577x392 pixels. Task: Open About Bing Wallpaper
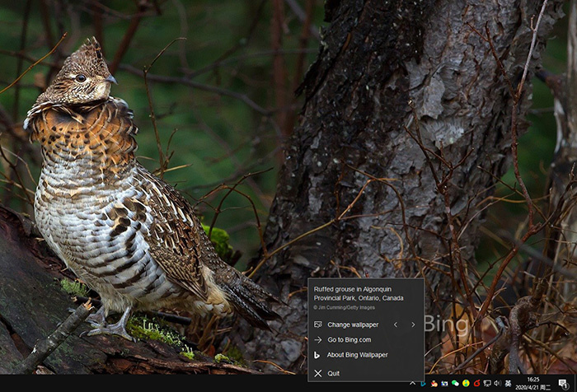[357, 355]
